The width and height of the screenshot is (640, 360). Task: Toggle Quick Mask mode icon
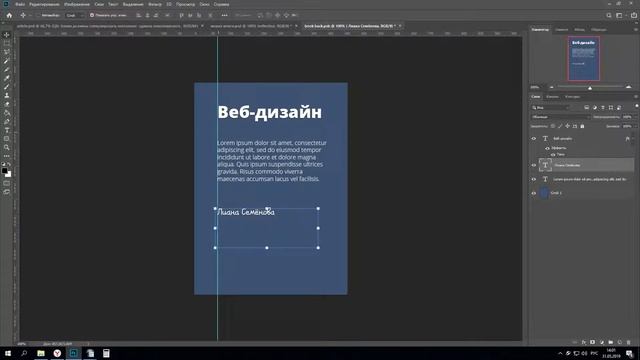[x=7, y=183]
